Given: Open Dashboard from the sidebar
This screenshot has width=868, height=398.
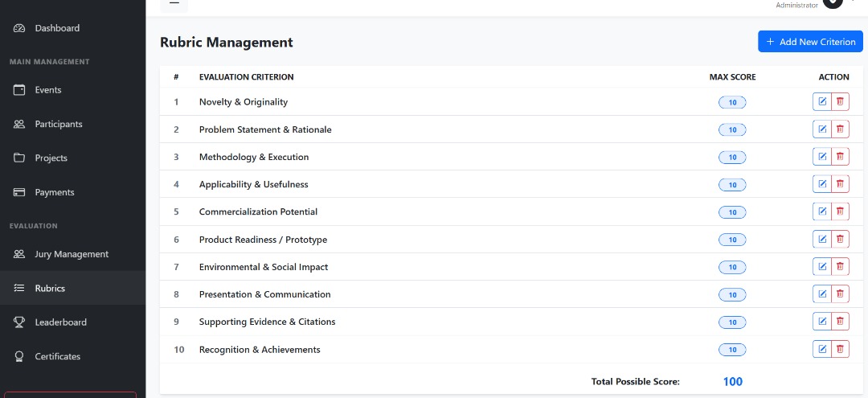Looking at the screenshot, I should coord(57,28).
